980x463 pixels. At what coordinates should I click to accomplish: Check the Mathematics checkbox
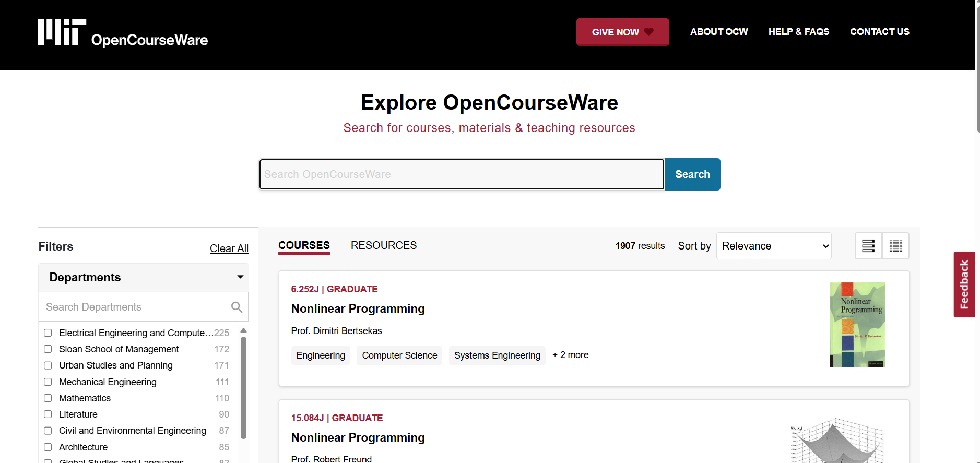tap(48, 398)
